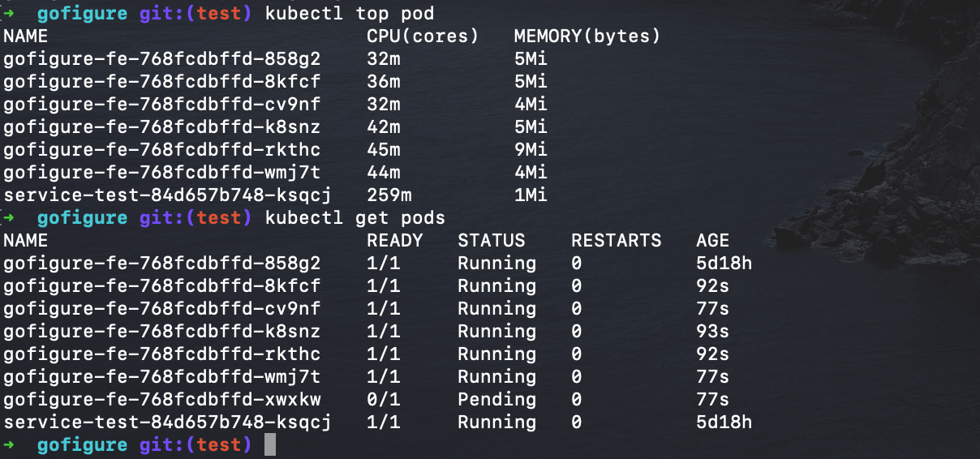980x459 pixels.
Task: Click the 42m CPU usage value
Action: click(384, 127)
